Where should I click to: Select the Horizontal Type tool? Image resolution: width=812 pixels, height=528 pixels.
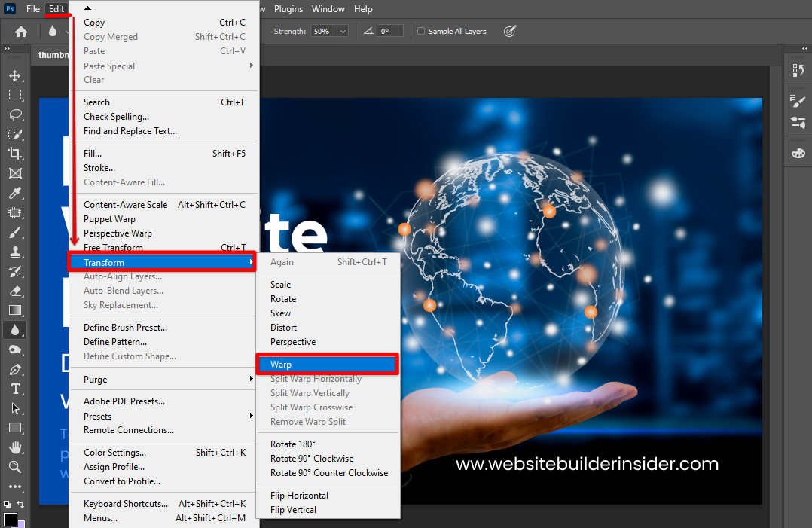point(14,389)
